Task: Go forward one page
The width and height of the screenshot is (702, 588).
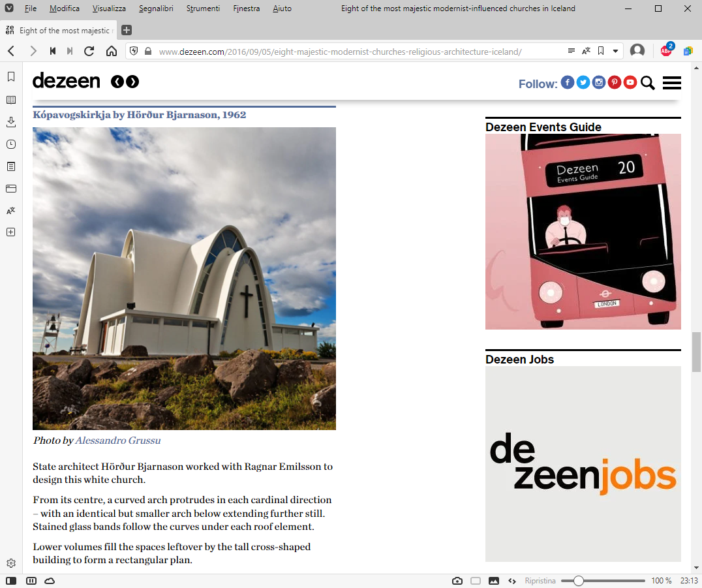Action: tap(33, 51)
